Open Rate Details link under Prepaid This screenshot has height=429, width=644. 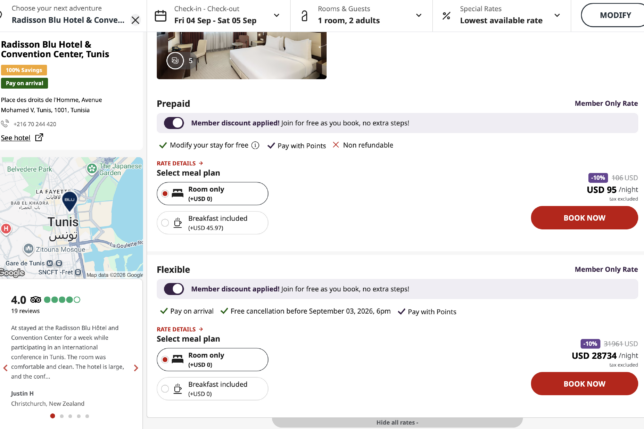click(180, 162)
